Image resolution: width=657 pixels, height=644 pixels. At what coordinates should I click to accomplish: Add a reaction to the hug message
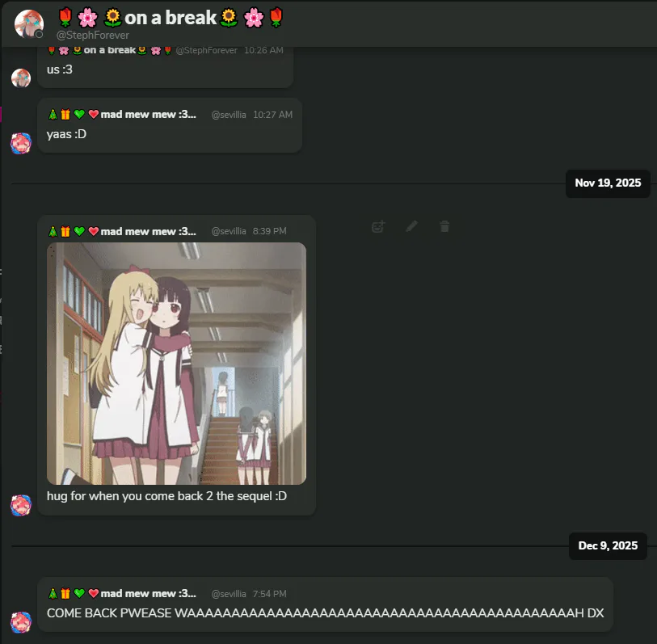pos(378,227)
